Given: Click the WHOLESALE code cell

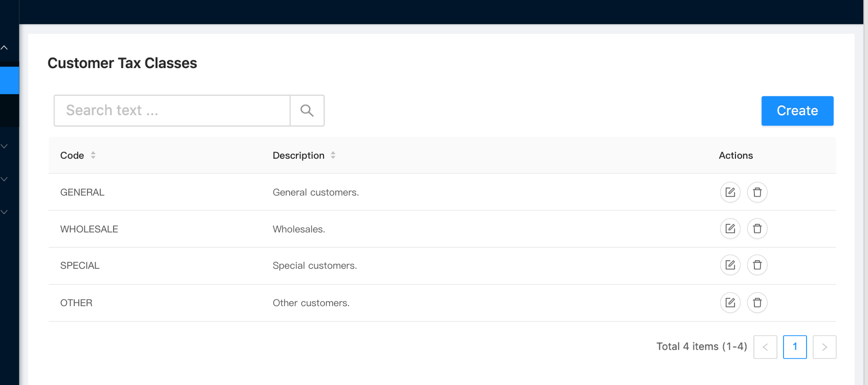Looking at the screenshot, I should 89,229.
